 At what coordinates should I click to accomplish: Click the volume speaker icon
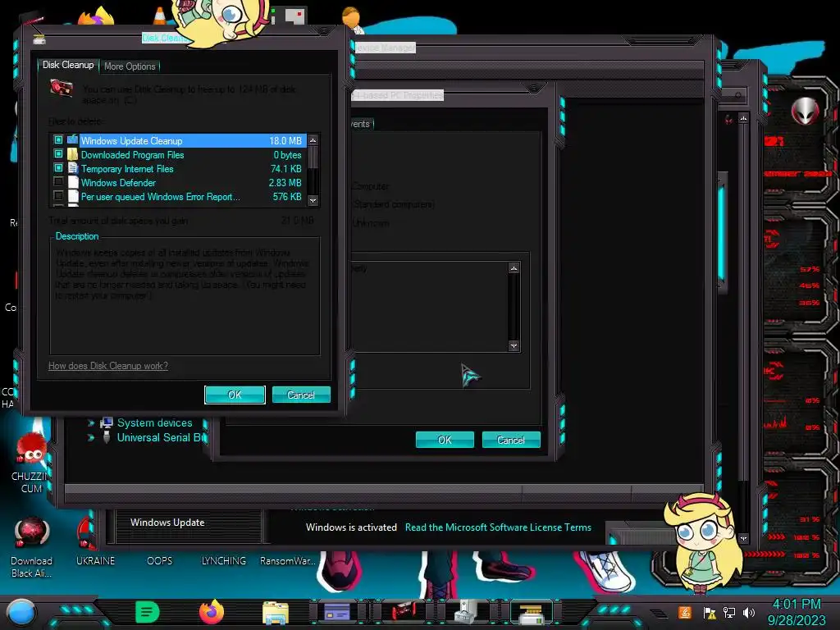tap(749, 613)
